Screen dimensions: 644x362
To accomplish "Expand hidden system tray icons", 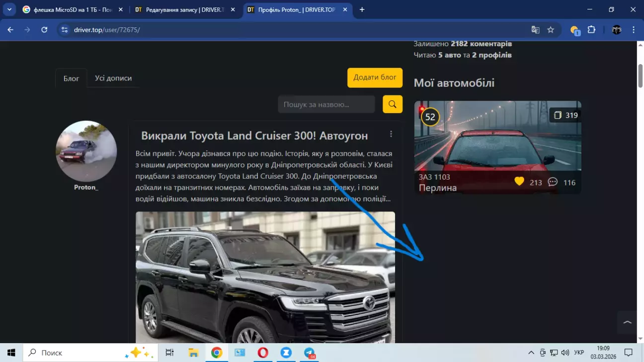I will (531, 353).
